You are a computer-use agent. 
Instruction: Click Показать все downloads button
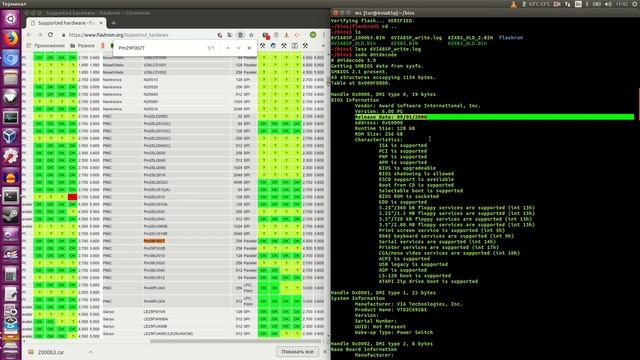pos(297,352)
